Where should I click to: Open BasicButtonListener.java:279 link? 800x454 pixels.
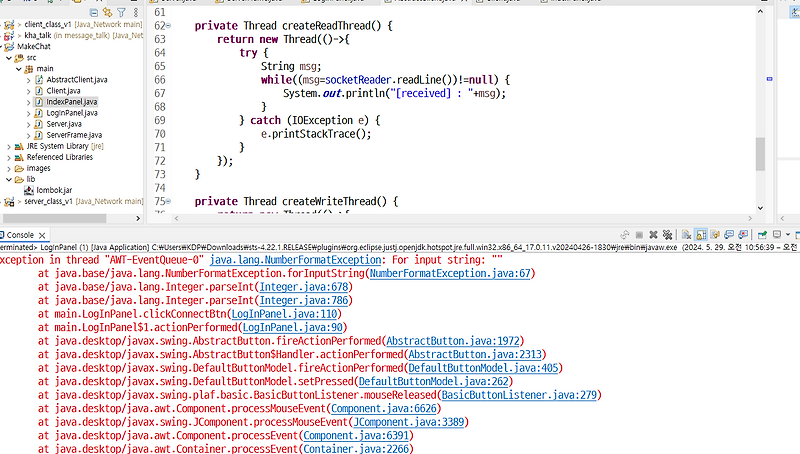[x=519, y=395]
